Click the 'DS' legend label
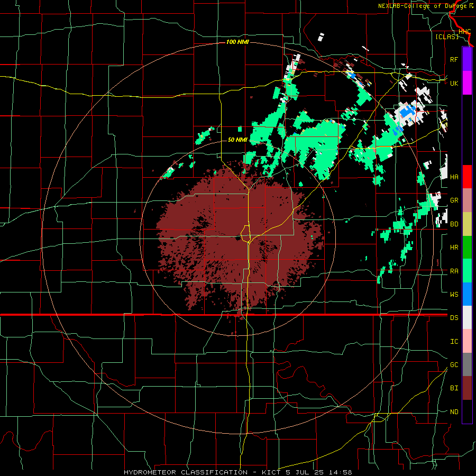476x476 pixels. (x=454, y=318)
